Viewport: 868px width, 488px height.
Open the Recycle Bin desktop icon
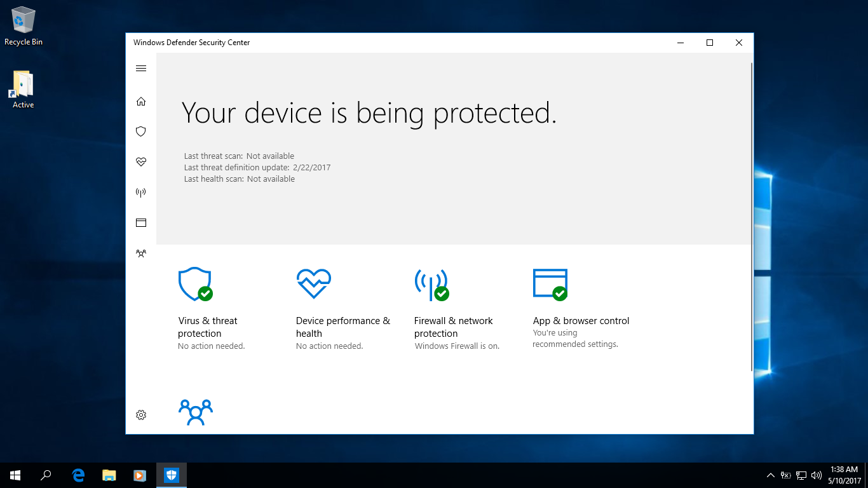pos(24,26)
